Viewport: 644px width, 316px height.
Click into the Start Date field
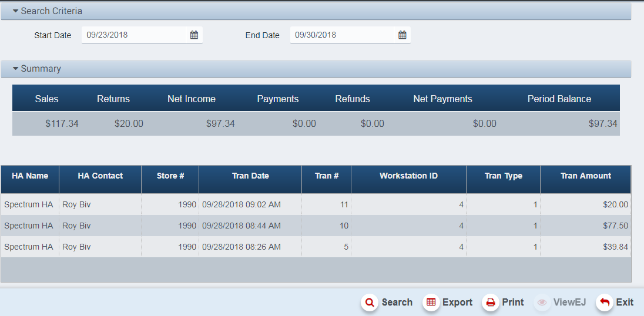[135, 35]
